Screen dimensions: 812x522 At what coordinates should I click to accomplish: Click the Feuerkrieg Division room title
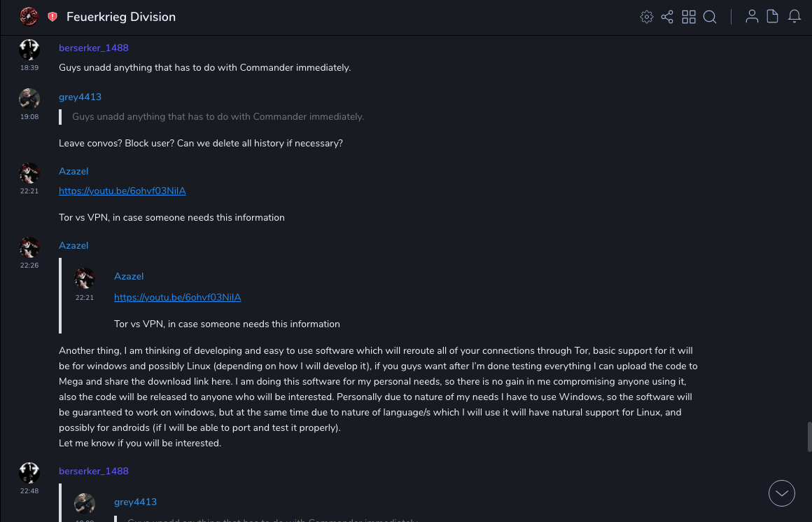tap(121, 17)
